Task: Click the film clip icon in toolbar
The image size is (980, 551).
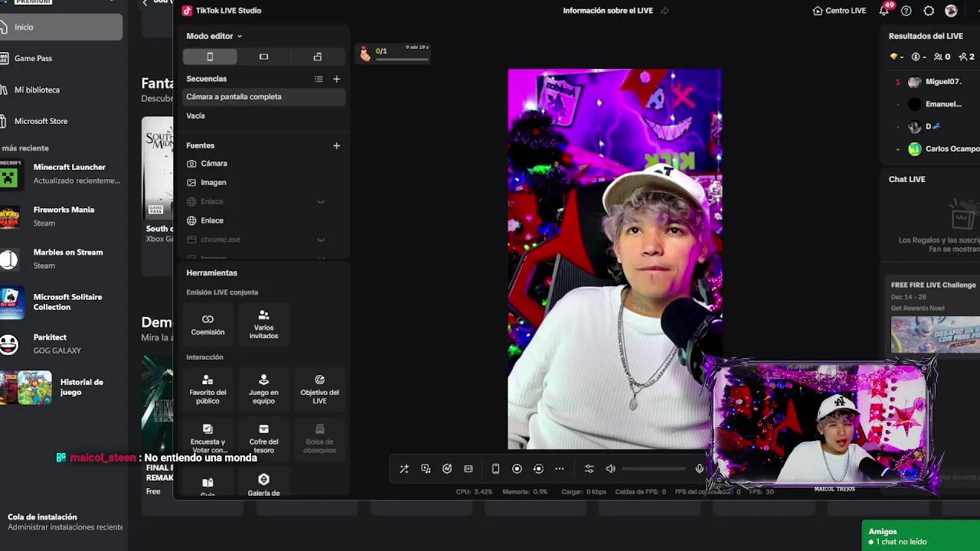Action: pyautogui.click(x=469, y=469)
